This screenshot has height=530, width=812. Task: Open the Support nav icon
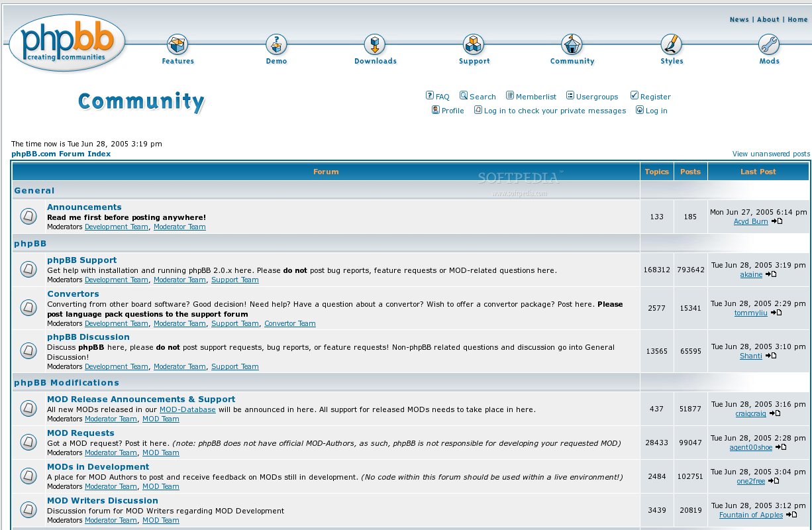pos(474,44)
